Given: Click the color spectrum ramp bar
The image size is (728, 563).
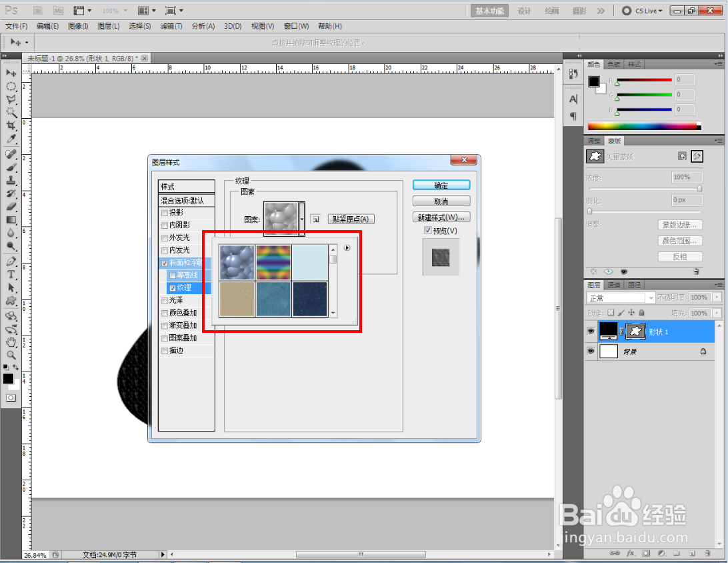Looking at the screenshot, I should point(644,126).
